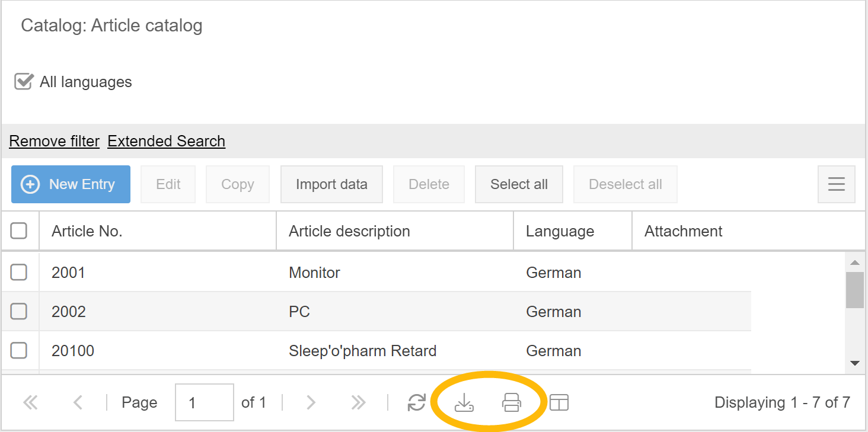Refresh the article catalog grid
Screen dimensions: 868x432
pos(417,403)
